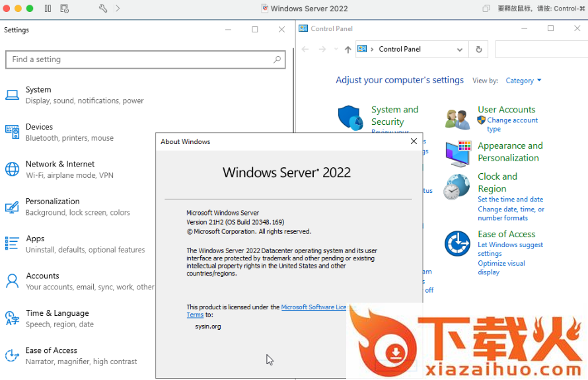Click macOS green fullscreen button
588x380 pixels.
click(30, 8)
